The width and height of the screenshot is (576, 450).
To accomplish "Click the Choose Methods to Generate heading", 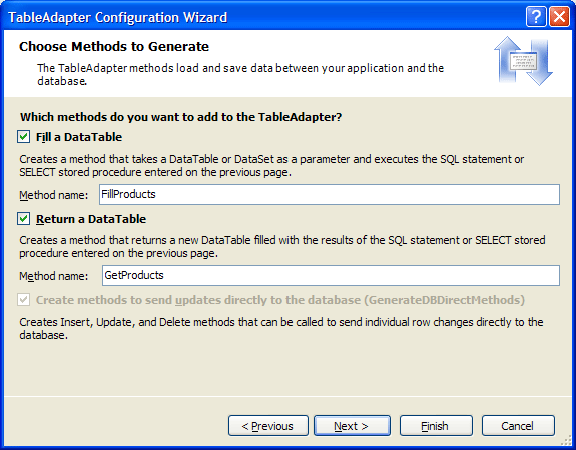I will click(x=114, y=47).
